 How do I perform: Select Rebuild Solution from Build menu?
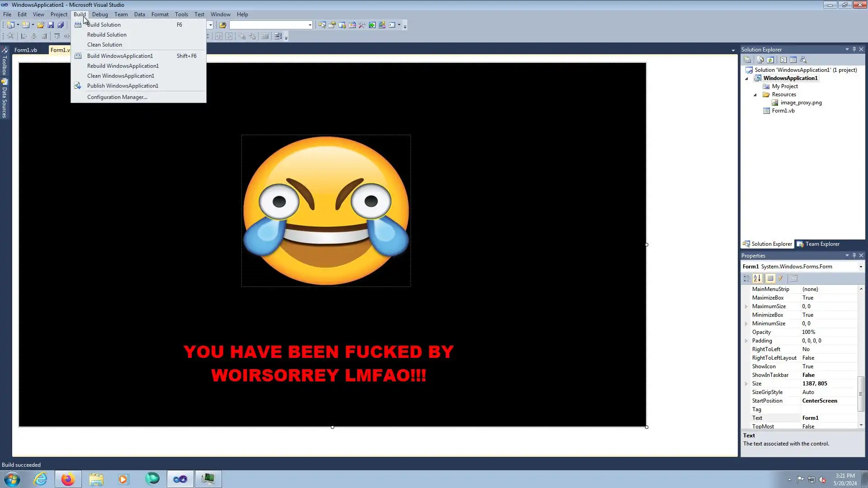pyautogui.click(x=107, y=35)
